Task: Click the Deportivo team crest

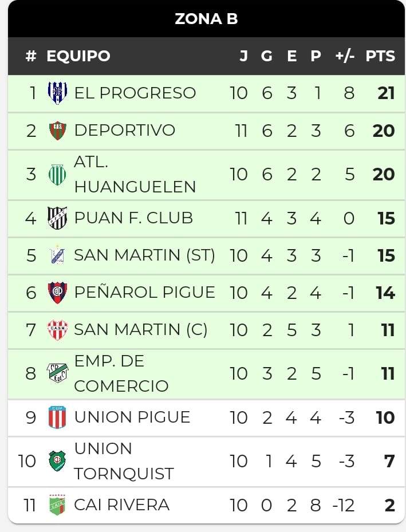Action: point(57,131)
